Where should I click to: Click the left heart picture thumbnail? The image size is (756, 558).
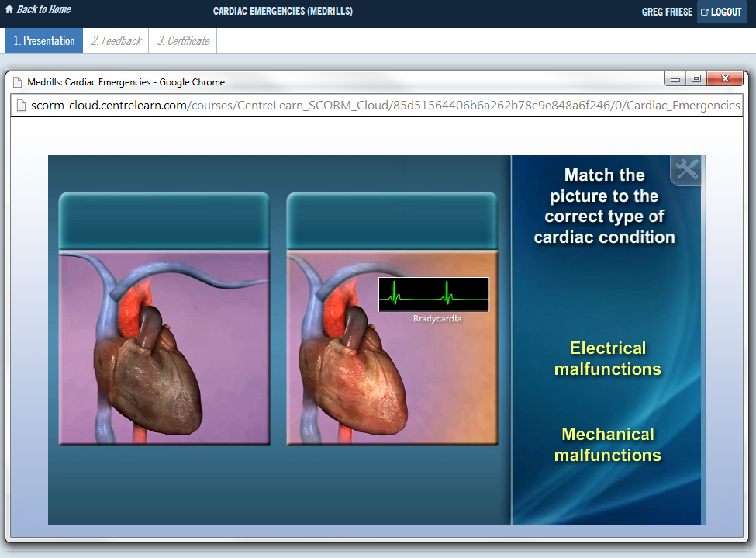(164, 347)
